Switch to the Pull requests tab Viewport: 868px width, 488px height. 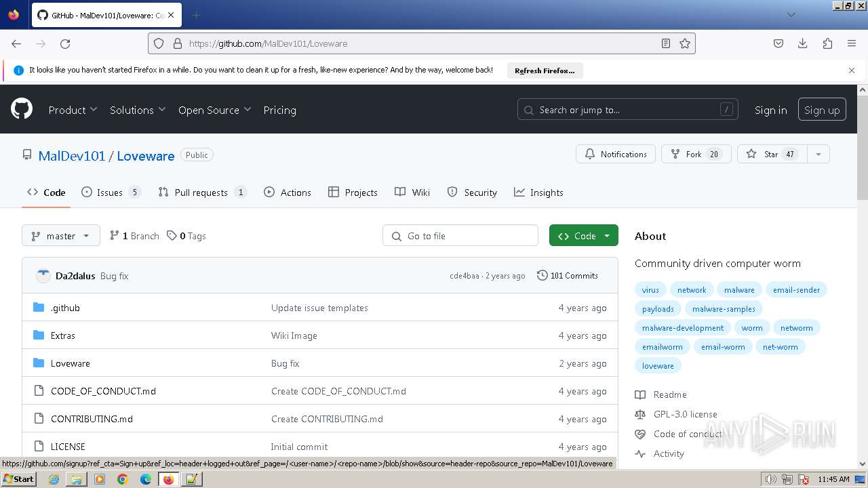pyautogui.click(x=202, y=192)
